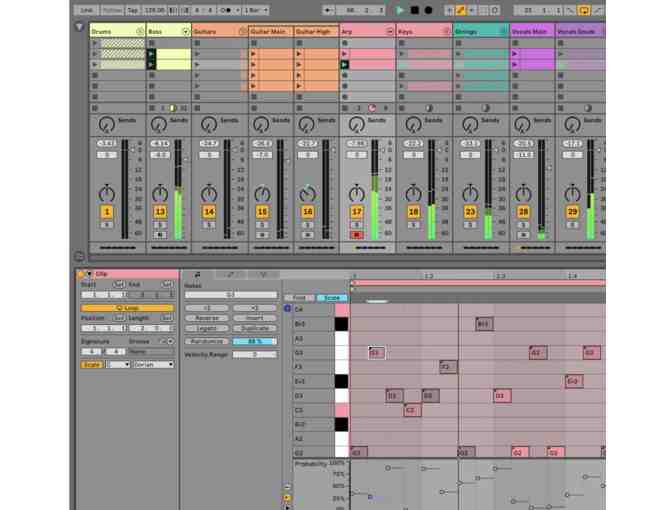Toggle the orange Loop switch in Clip panel

click(x=127, y=308)
